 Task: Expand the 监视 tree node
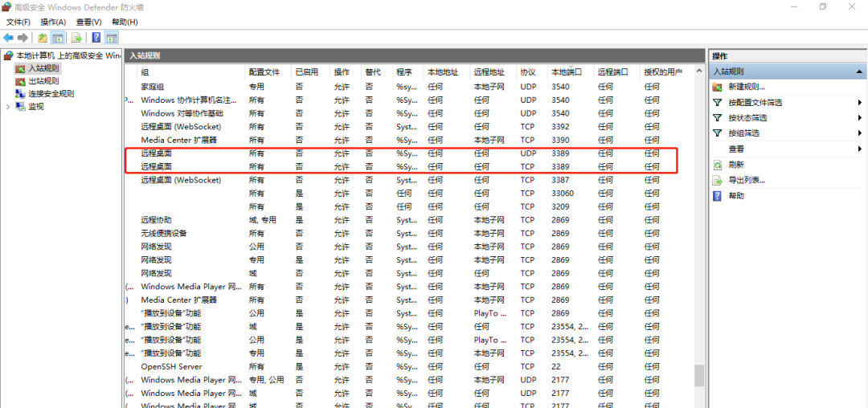8,106
